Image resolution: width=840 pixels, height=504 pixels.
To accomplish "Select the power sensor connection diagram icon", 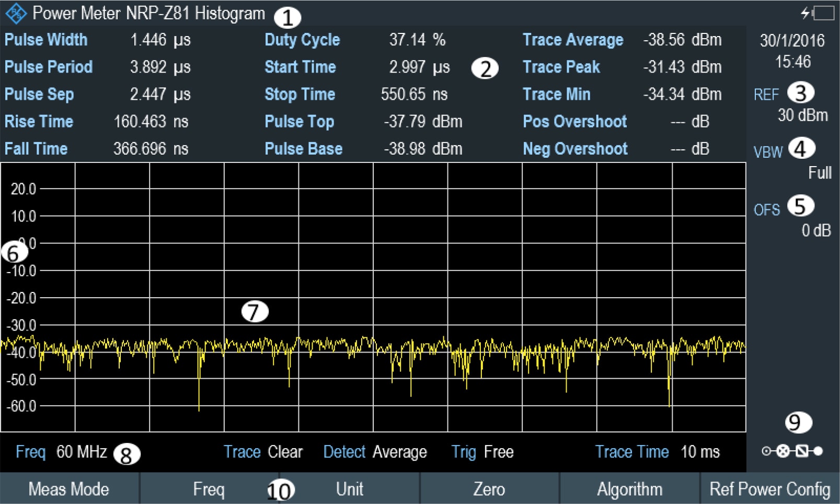I will (x=792, y=451).
